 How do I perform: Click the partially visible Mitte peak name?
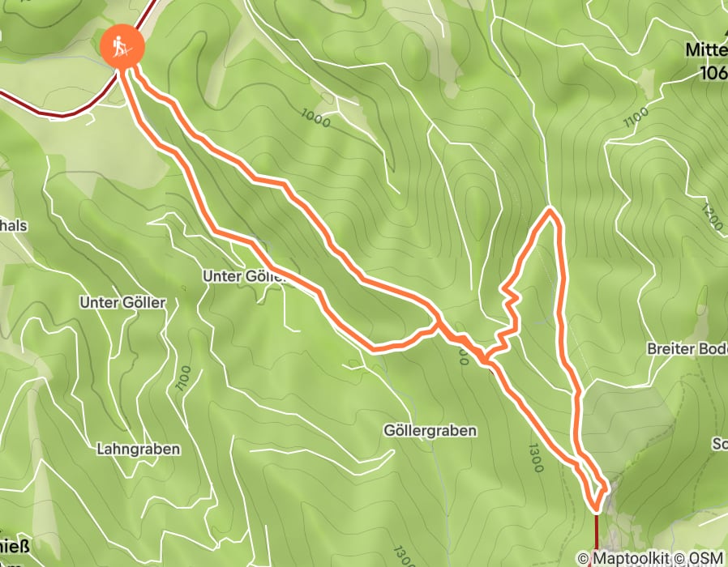point(707,50)
